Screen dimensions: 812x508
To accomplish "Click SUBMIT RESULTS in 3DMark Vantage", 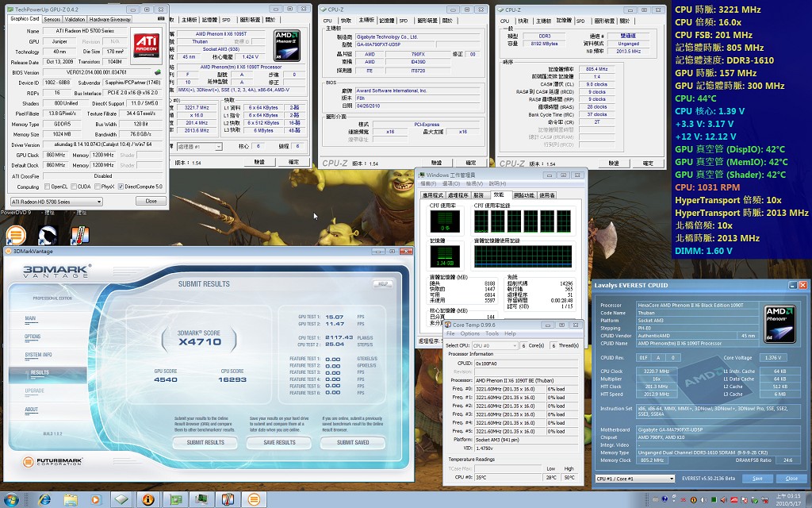I will click(205, 443).
